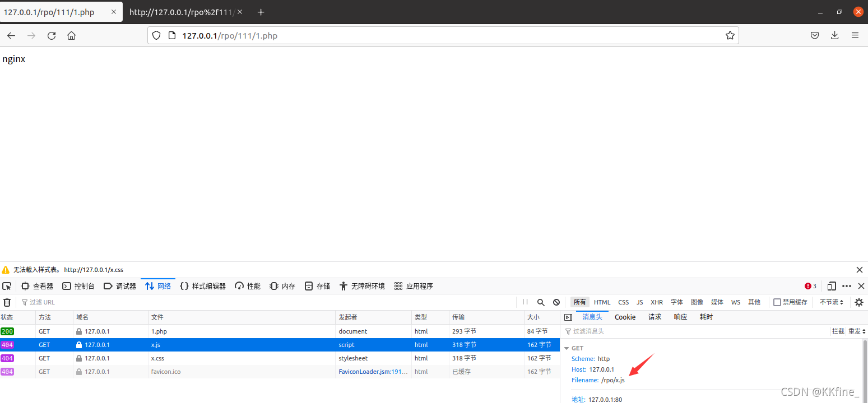Switch to the Inspector (查看器) tab
The image size is (868, 403).
pyautogui.click(x=38, y=286)
